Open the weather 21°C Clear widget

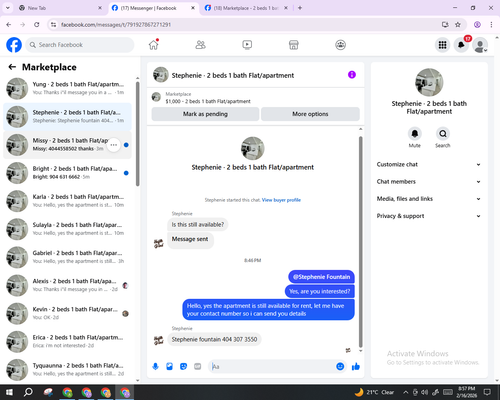[x=375, y=392]
